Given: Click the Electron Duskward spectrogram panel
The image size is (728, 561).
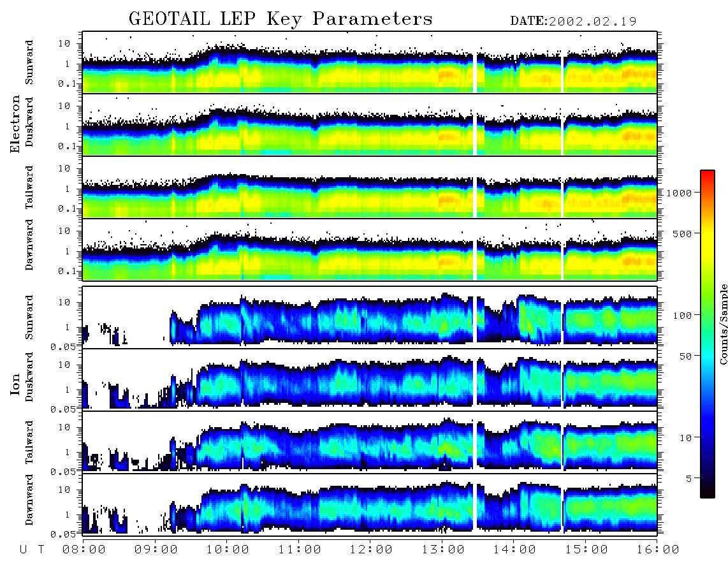Looking at the screenshot, I should click(370, 124).
